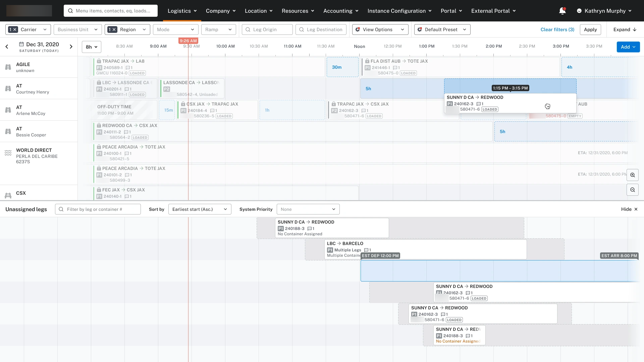Screen dimensions: 644x362
Task: Click the AGILE truck icon
Action: pos(8,67)
